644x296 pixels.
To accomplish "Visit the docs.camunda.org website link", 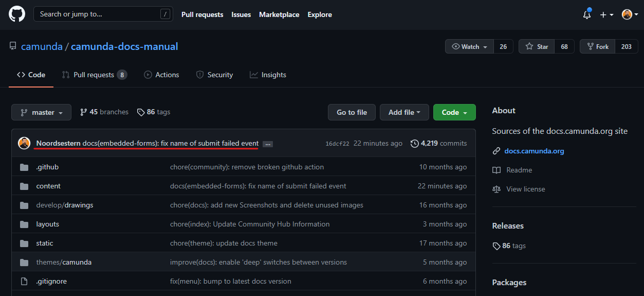I will coord(534,151).
